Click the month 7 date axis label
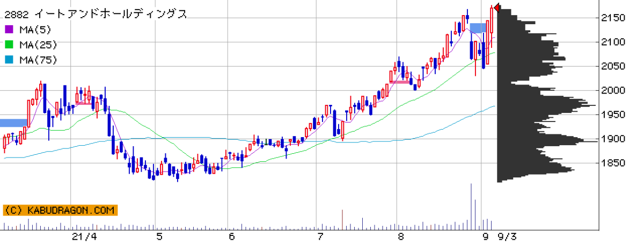Screen dimensions: 644x243 pos(320,237)
